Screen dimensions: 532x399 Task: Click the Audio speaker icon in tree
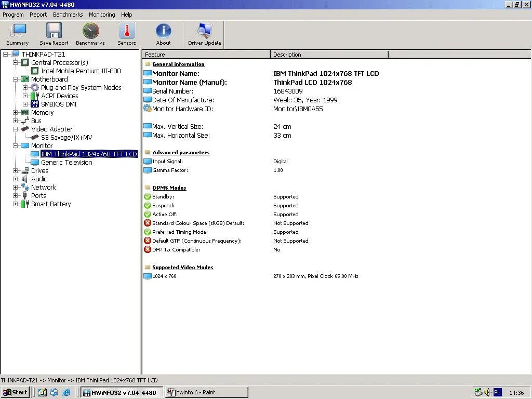point(25,179)
